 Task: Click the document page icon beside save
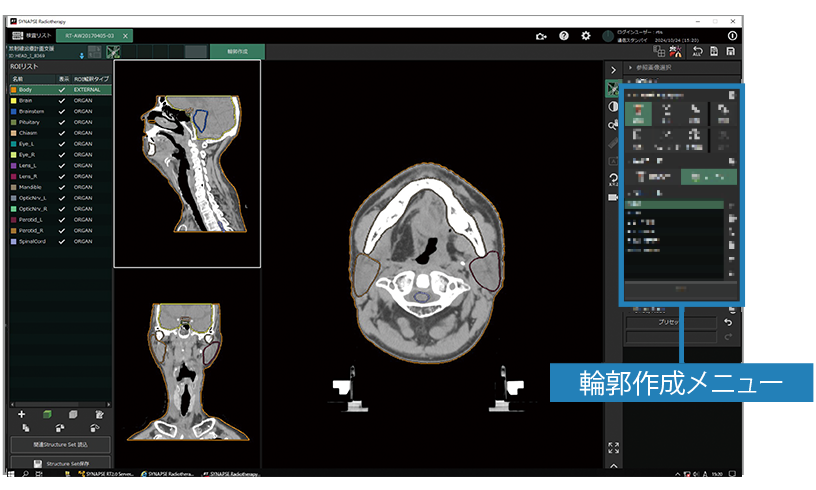point(715,51)
